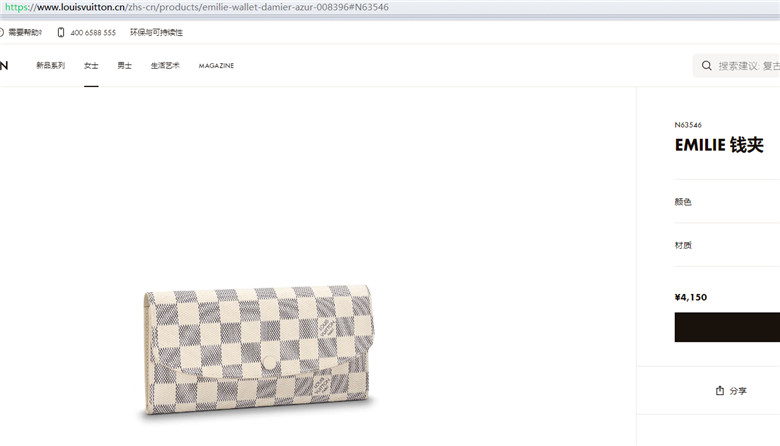Expand the 材质 material section
The image size is (780, 446).
pyautogui.click(x=727, y=245)
